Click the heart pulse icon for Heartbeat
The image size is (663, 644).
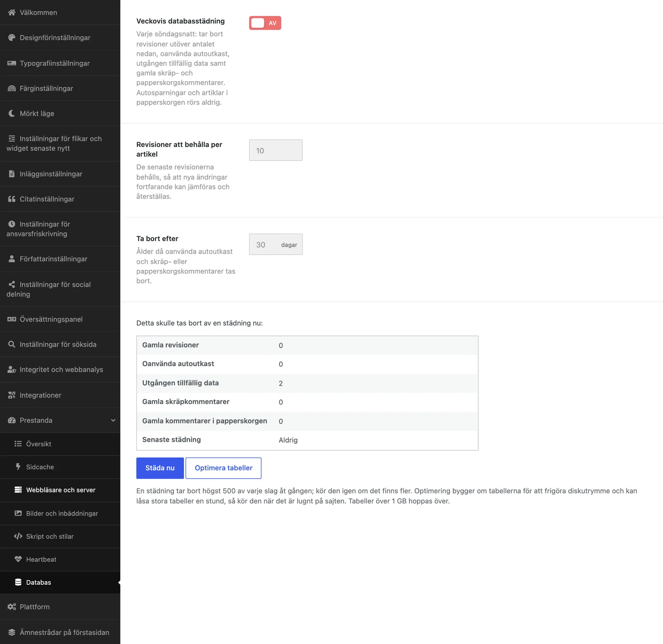18,559
